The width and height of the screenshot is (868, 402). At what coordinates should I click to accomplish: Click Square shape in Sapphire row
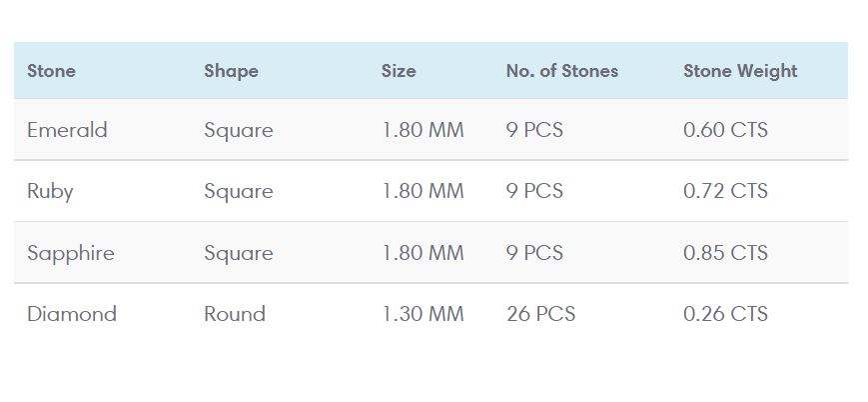(238, 253)
